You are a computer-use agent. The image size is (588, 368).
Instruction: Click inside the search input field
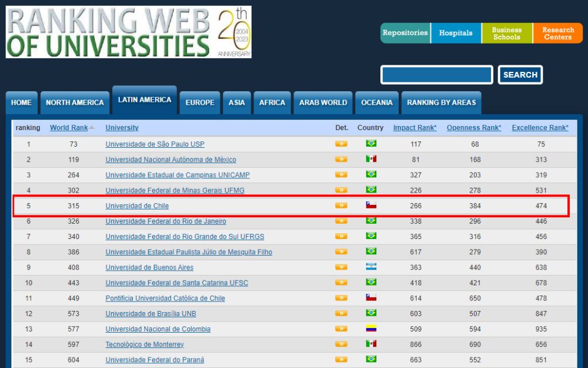click(436, 75)
